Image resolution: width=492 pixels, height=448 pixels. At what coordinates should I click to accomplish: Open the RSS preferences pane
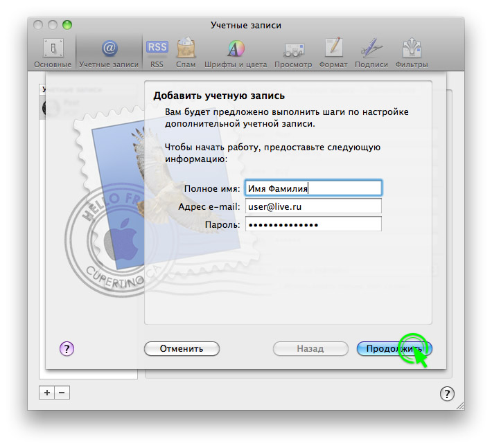[157, 53]
